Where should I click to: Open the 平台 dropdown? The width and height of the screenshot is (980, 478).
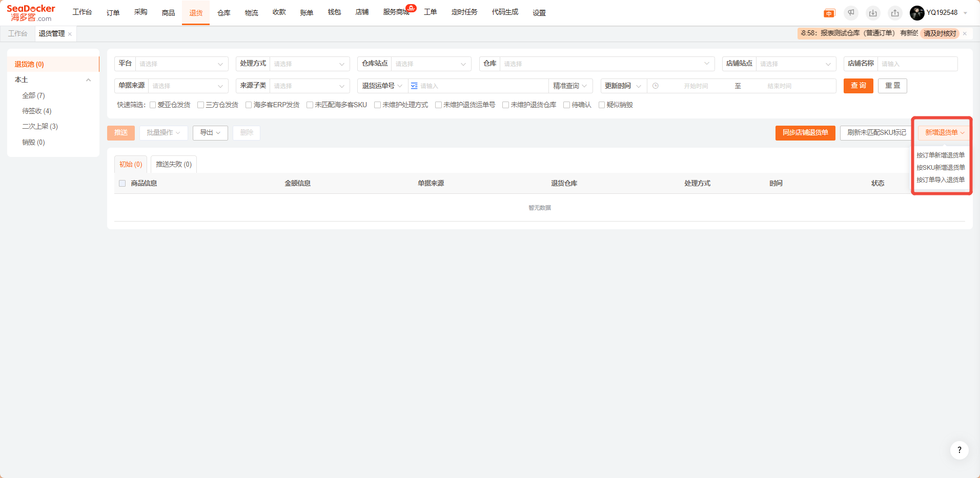(182, 64)
